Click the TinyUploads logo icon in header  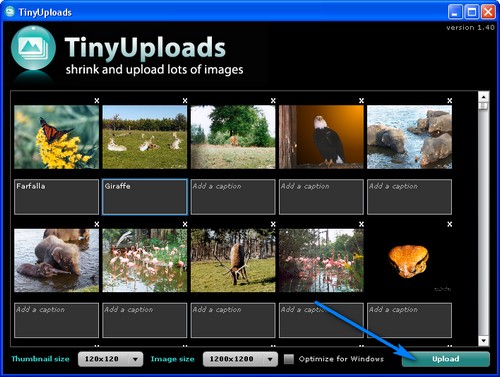pyautogui.click(x=33, y=48)
